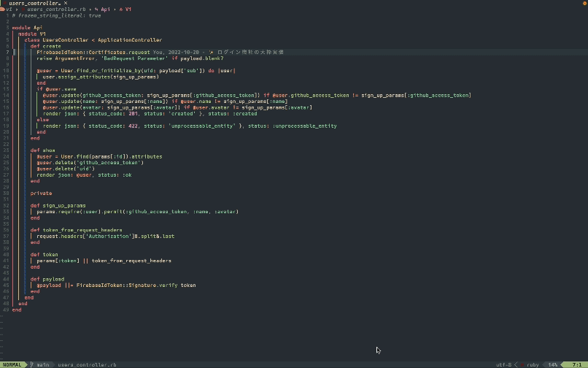Click the 14% scroll position indicator
Image resolution: width=588 pixels, height=368 pixels.
pos(553,364)
